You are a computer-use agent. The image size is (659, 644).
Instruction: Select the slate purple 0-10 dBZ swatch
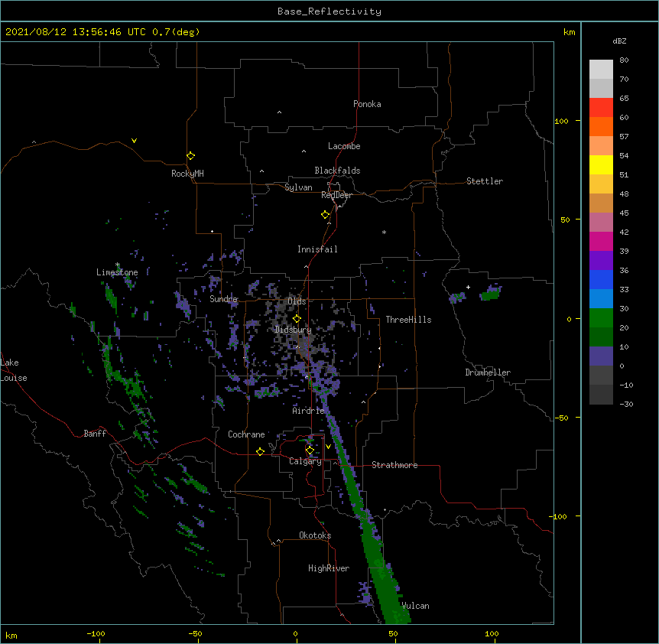click(x=601, y=356)
